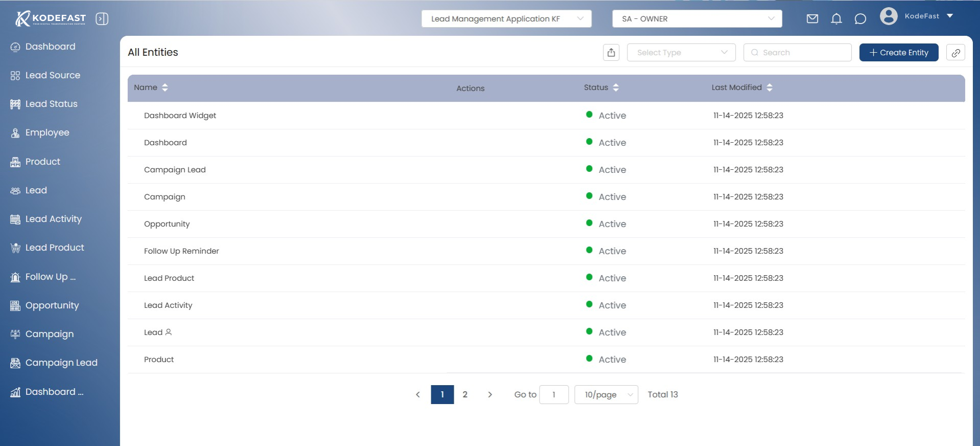Go to page 2 of entities
The width and height of the screenshot is (980, 446).
click(x=465, y=394)
